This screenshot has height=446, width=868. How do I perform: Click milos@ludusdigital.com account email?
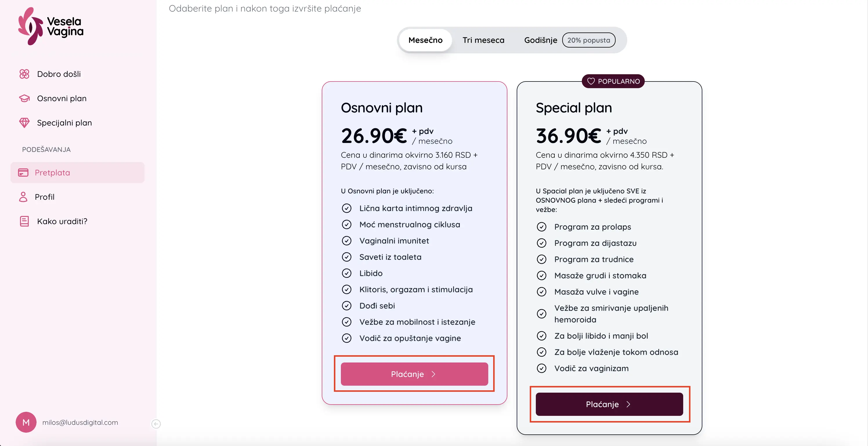(x=80, y=423)
